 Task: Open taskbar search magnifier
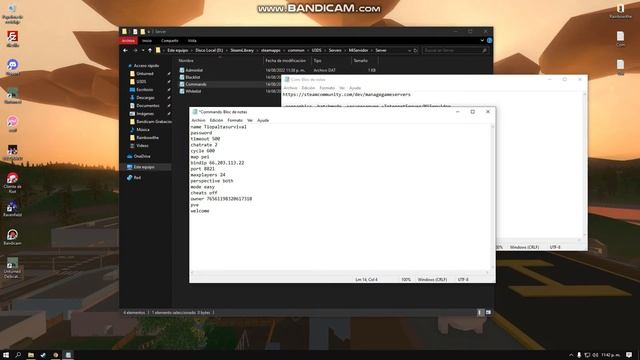tap(18, 355)
